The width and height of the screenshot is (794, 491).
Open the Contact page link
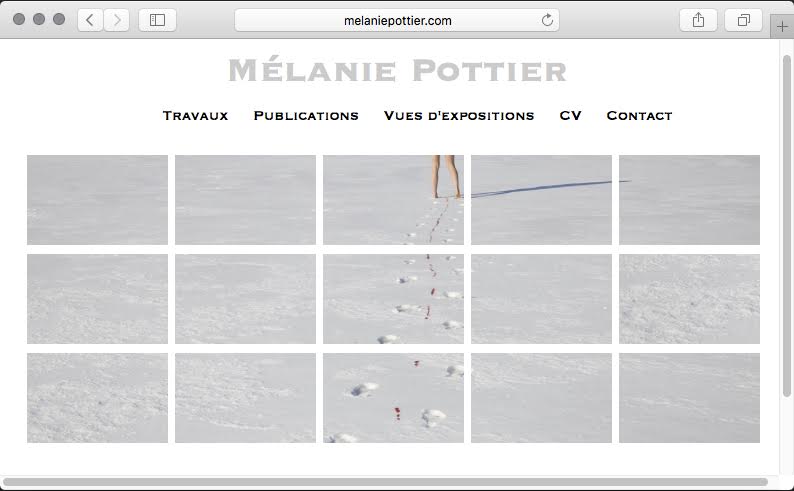pyautogui.click(x=639, y=116)
